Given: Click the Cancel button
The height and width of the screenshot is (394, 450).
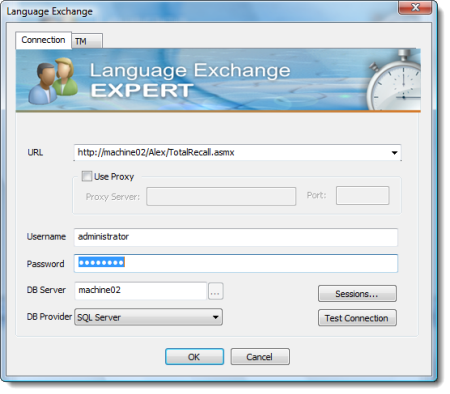Looking at the screenshot, I should (260, 357).
